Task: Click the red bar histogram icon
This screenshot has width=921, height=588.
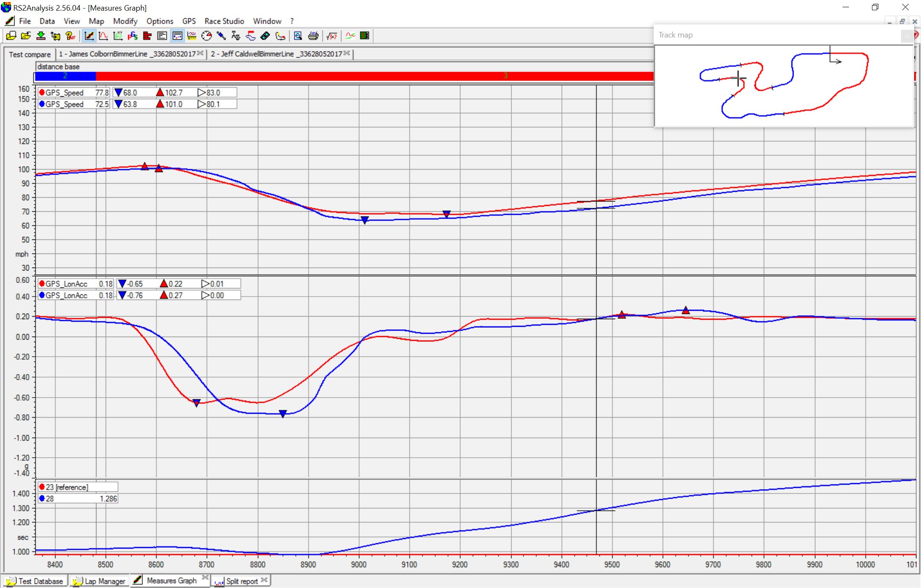Action: [148, 36]
